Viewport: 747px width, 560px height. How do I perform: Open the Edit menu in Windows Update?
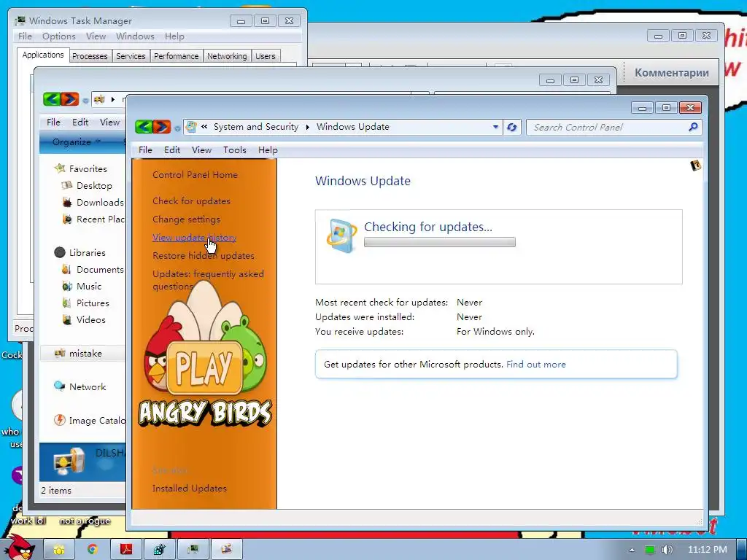(172, 150)
